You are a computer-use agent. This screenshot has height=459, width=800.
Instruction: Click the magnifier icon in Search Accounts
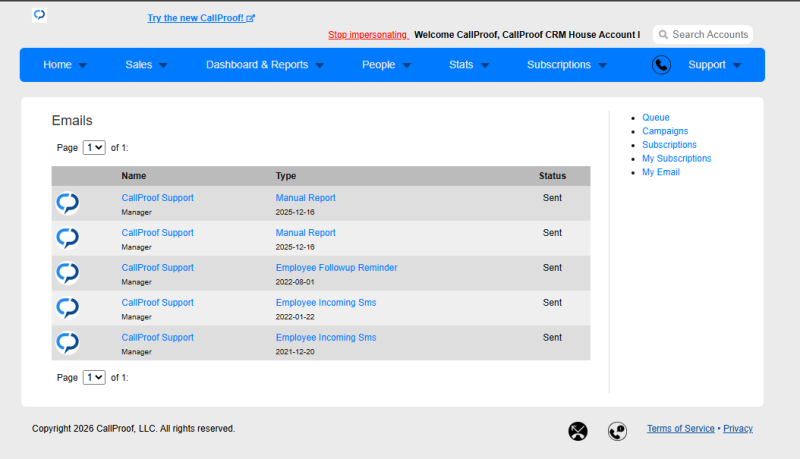click(x=663, y=35)
